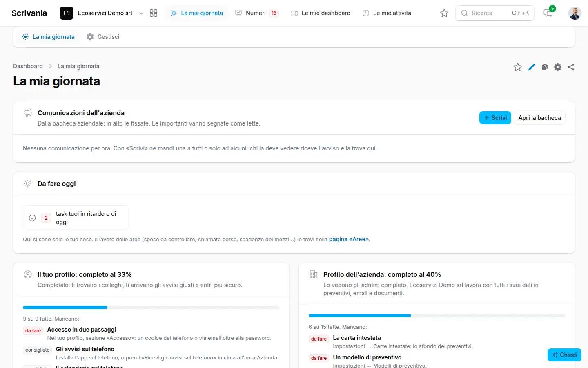Open Numeri menu with 16 badge
588x368 pixels.
coord(257,13)
